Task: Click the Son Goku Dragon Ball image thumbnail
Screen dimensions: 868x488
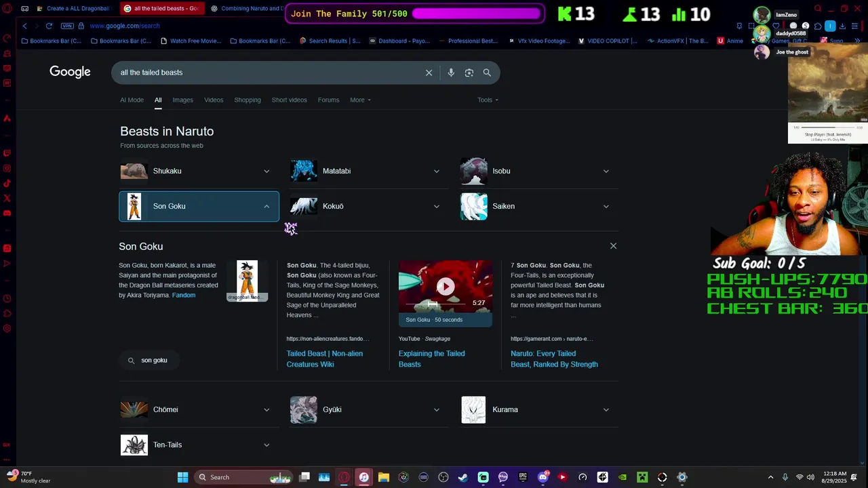Action: click(x=247, y=281)
